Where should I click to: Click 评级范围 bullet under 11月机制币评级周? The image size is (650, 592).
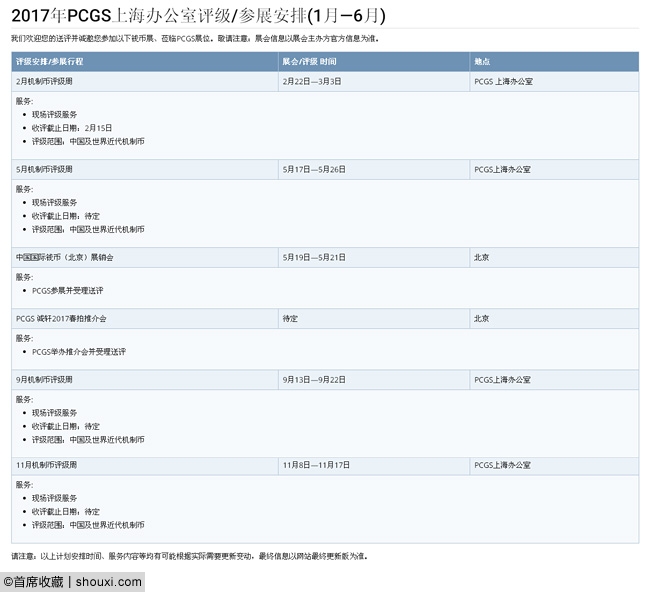pos(88,524)
